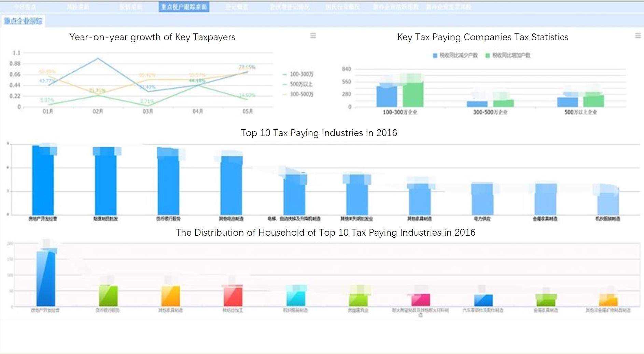Screen dimensions: 644x354
Task: Click the 300-500万企业 category label
Action: (490, 112)
